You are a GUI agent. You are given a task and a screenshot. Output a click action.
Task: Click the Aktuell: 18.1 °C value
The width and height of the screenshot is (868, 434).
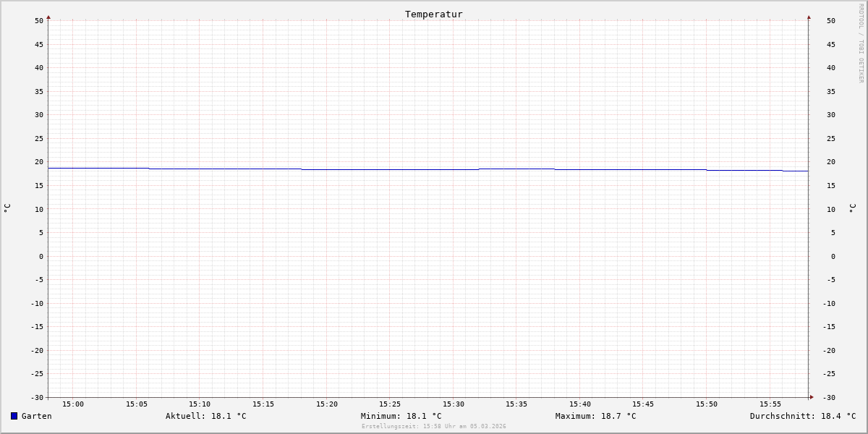(206, 416)
